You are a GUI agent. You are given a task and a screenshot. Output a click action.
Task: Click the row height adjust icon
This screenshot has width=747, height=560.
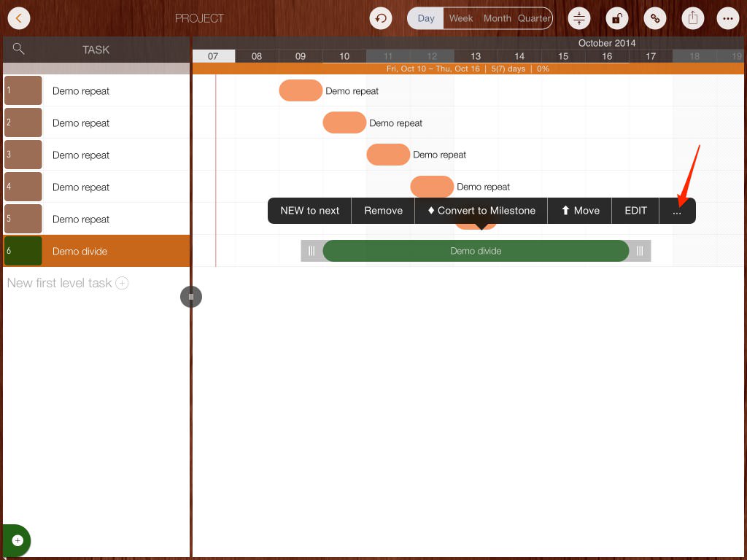click(x=579, y=18)
